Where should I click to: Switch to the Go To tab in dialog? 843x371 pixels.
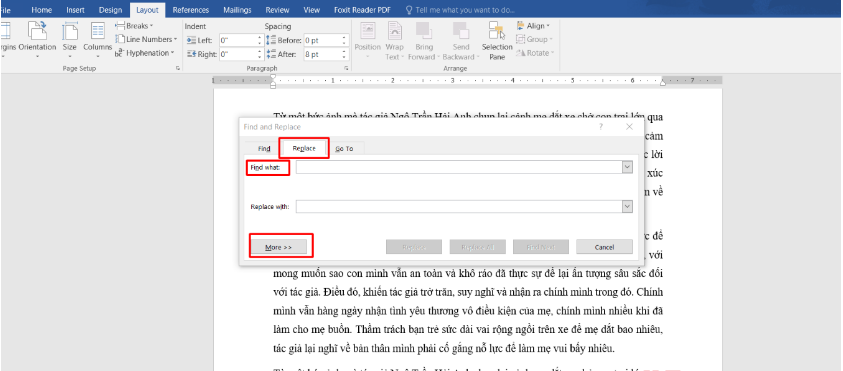[x=345, y=148]
